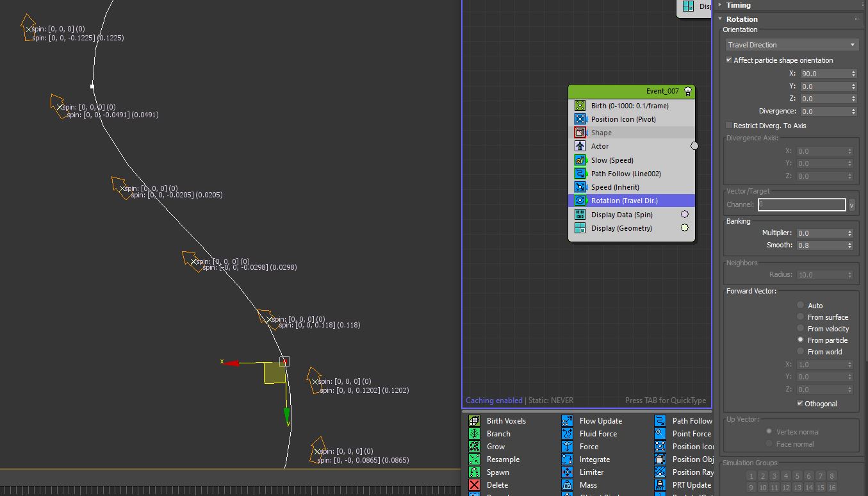Image resolution: width=868 pixels, height=496 pixels.
Task: Expand the Timing rollout
Action: (738, 5)
